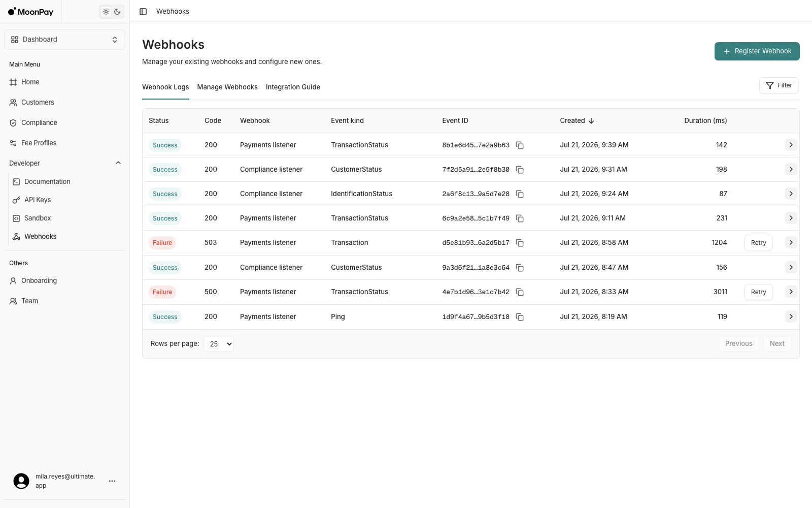Open API Keys page
The height and width of the screenshot is (508, 812).
point(67,200)
